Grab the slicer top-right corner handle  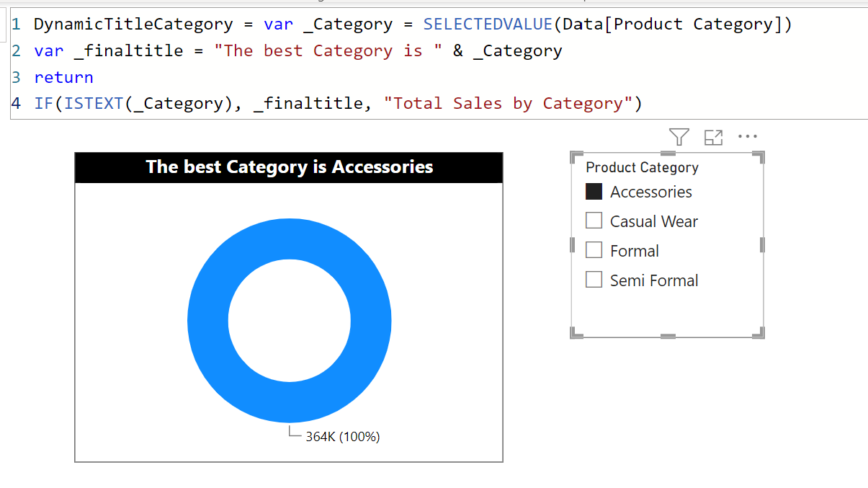point(759,156)
